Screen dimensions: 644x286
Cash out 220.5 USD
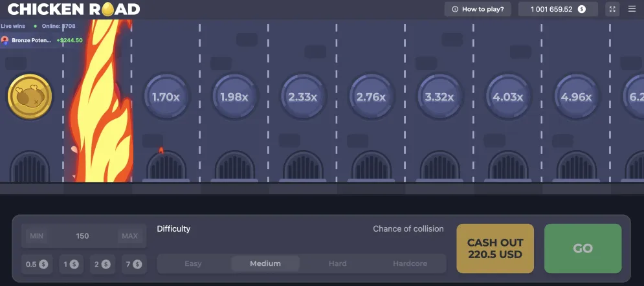[x=495, y=248]
